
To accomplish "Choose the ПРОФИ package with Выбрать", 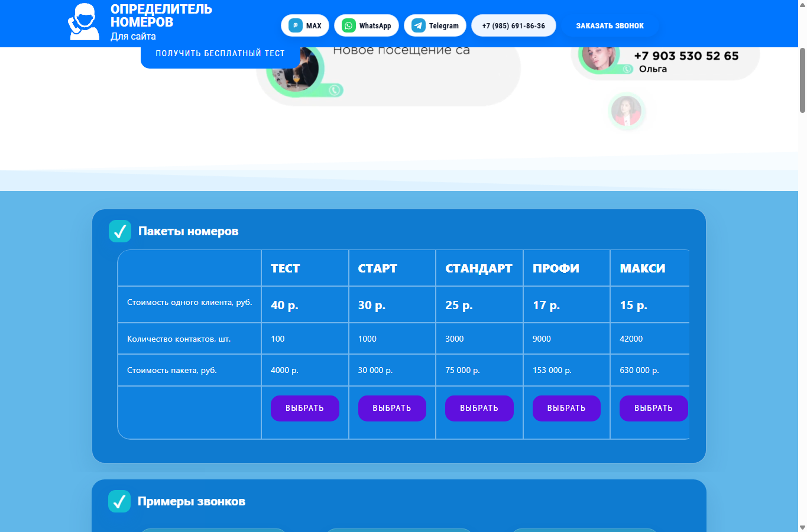I will 566,408.
